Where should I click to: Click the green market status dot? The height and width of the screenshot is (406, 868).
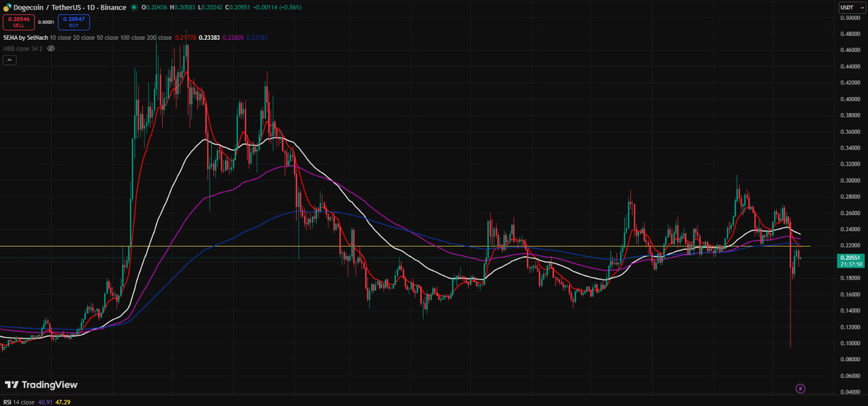[133, 7]
